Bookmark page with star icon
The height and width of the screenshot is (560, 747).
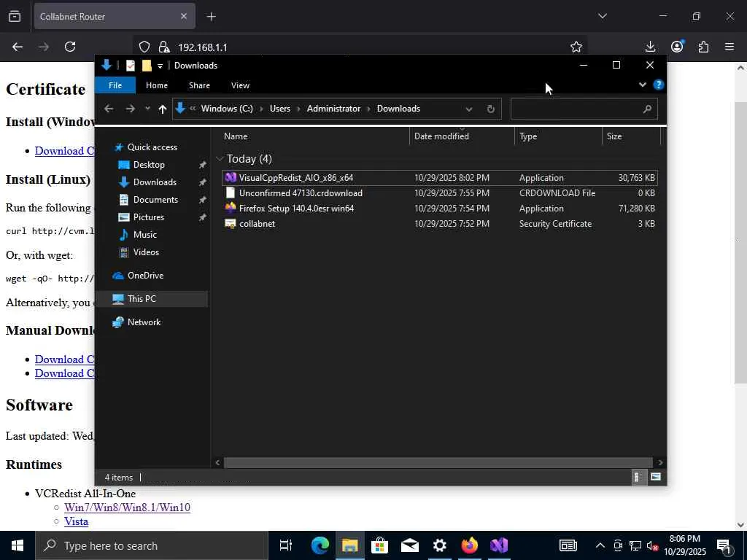(x=576, y=47)
